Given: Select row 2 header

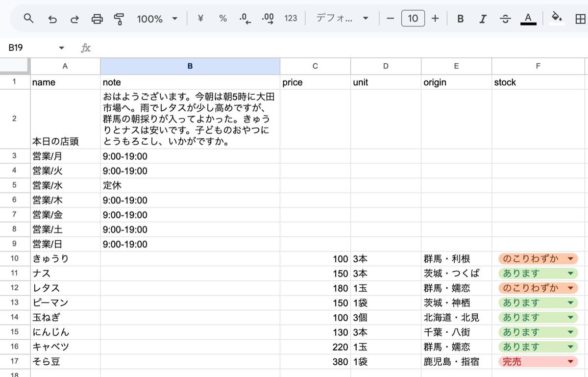Looking at the screenshot, I should [15, 119].
